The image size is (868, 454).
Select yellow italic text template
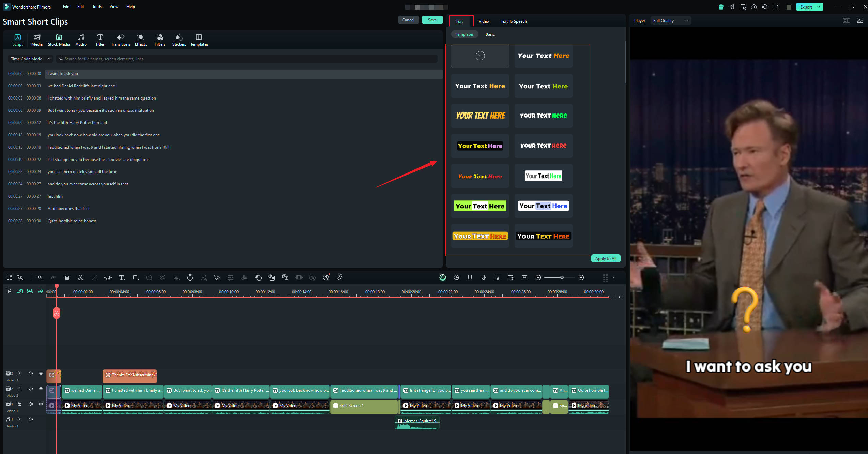(480, 115)
